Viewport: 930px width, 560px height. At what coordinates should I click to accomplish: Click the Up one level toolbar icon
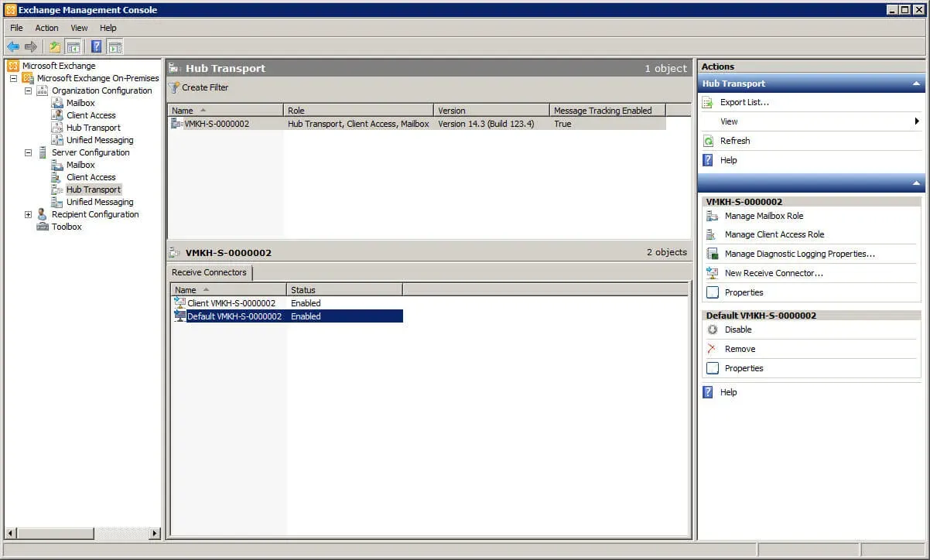click(55, 46)
